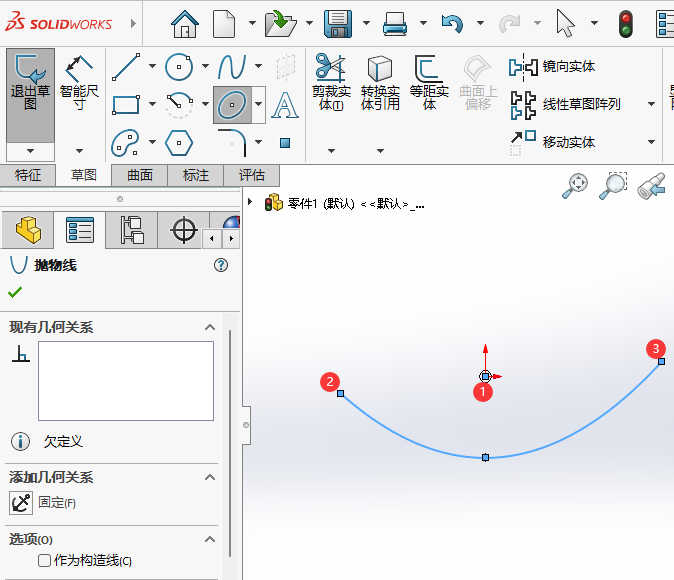Create a new document with the blank page icon

tap(224, 24)
